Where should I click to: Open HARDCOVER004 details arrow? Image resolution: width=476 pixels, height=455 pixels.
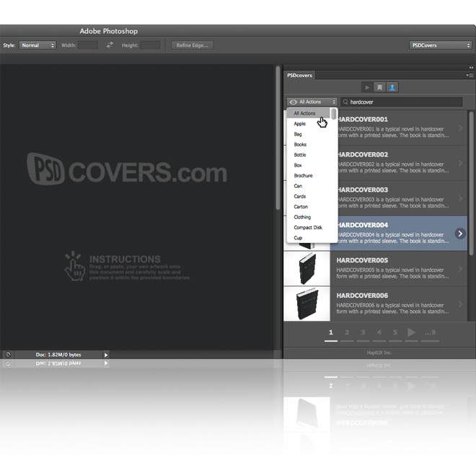(x=460, y=234)
